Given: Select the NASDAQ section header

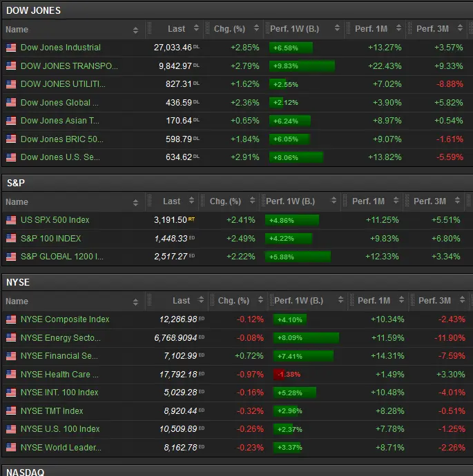Looking at the screenshot, I should (x=238, y=471).
